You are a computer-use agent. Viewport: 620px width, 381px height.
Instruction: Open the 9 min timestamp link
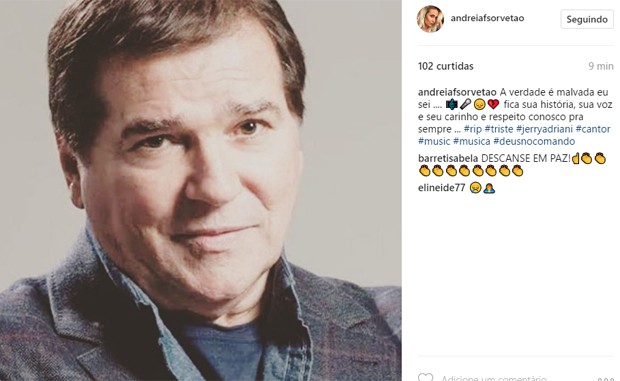coord(601,66)
